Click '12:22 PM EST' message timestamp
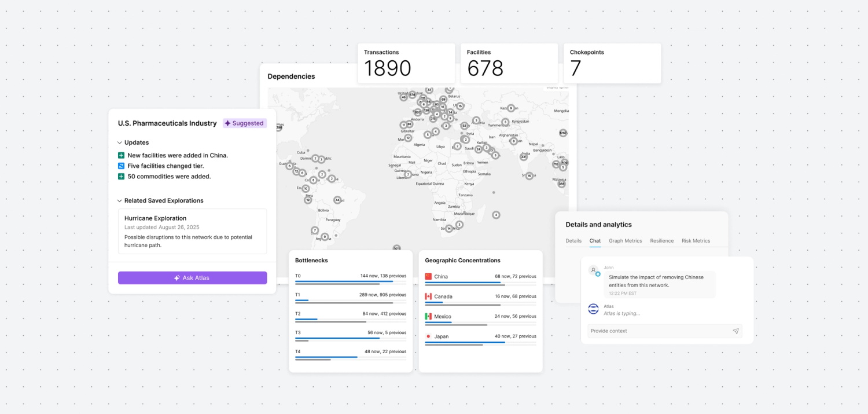Screen dimensions: 868x414 [x=623, y=294]
